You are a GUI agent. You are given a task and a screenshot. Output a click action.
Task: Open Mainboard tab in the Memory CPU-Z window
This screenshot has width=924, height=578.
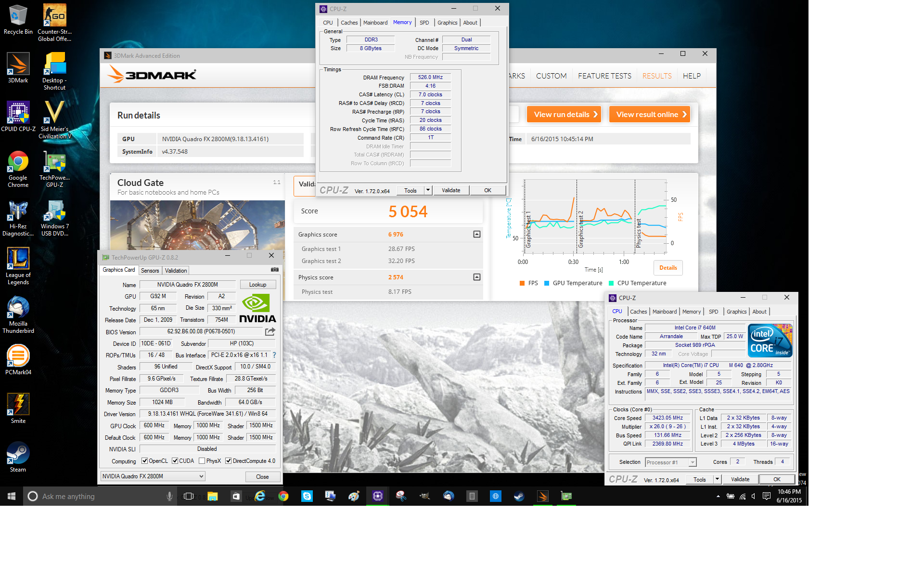point(375,23)
